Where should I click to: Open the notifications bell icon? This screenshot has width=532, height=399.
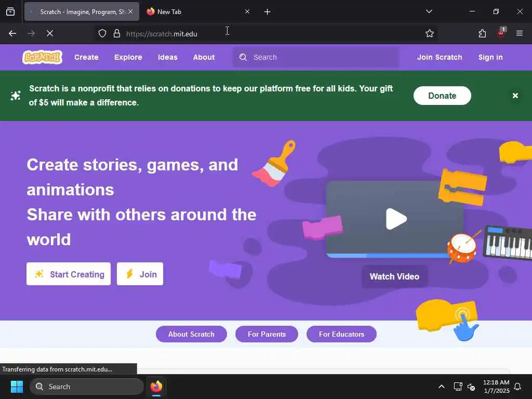tap(517, 387)
